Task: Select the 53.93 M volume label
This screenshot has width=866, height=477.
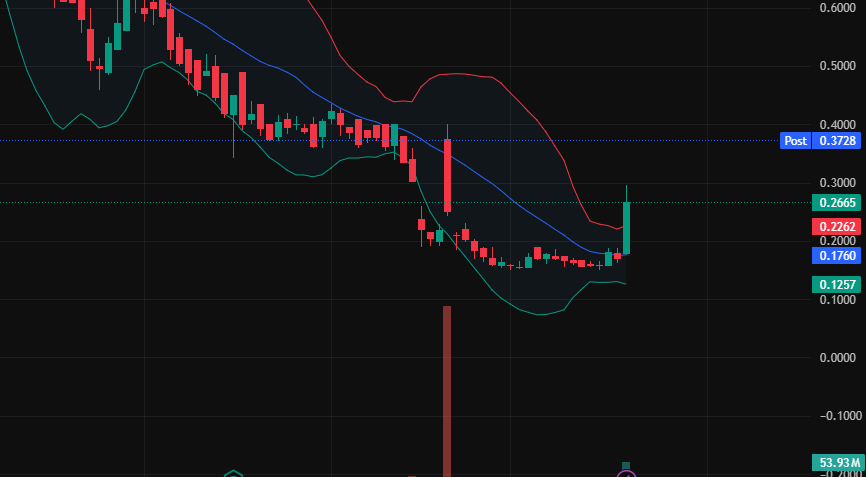Action: point(837,462)
